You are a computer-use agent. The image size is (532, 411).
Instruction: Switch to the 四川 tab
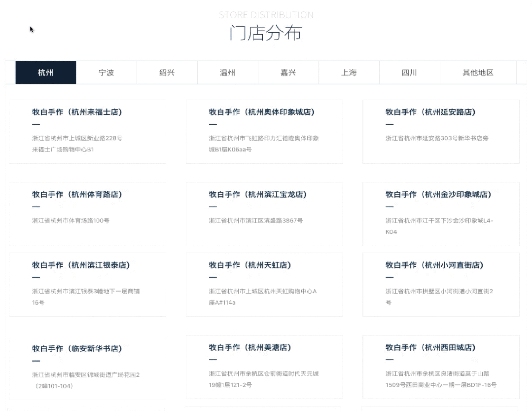(x=409, y=73)
